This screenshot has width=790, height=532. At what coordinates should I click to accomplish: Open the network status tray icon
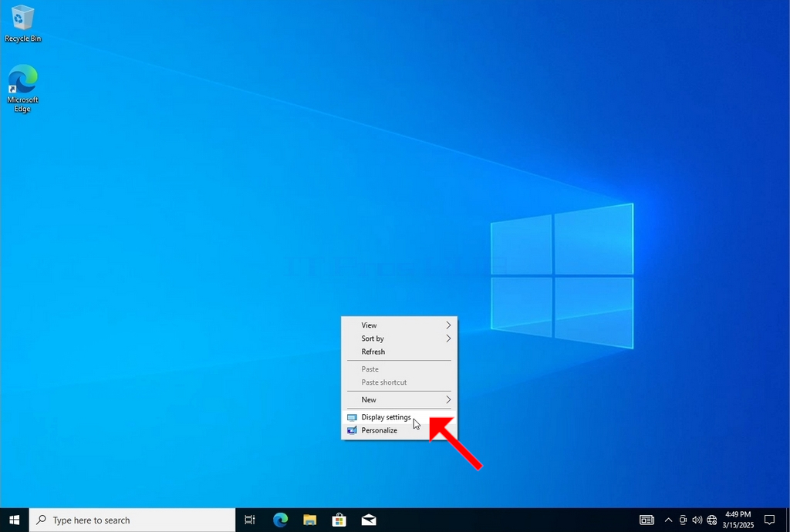712,520
